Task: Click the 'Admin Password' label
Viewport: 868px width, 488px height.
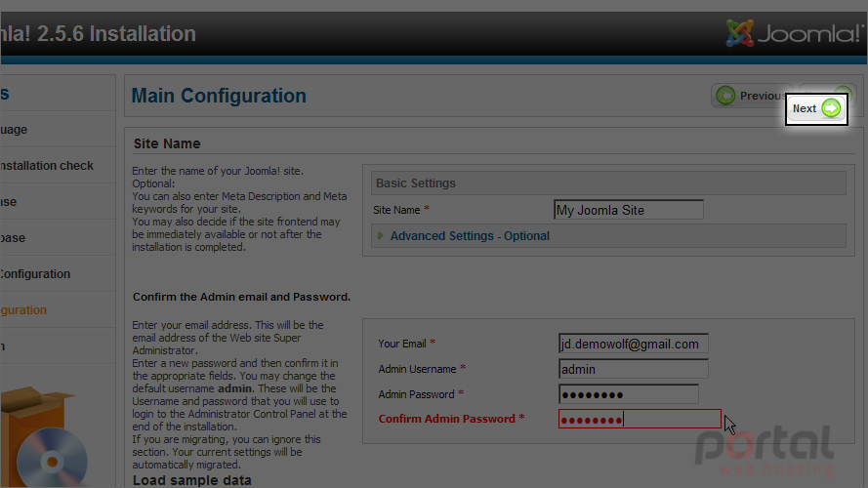Action: tap(416, 394)
